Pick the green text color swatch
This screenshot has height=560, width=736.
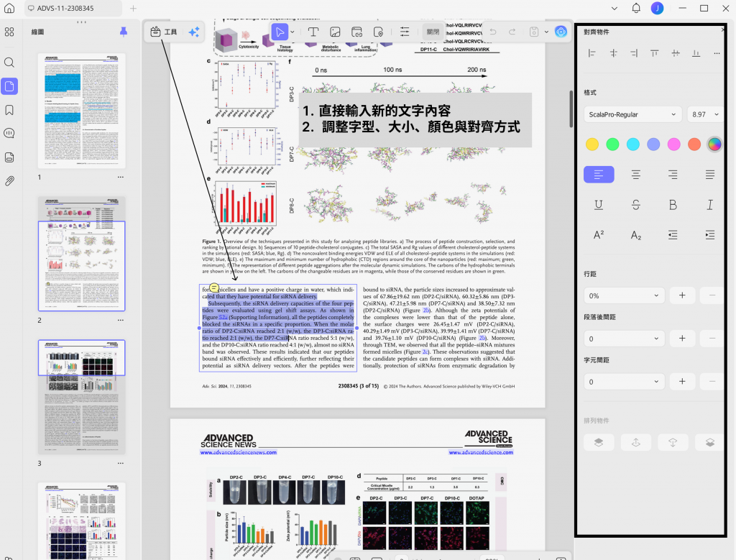(612, 144)
